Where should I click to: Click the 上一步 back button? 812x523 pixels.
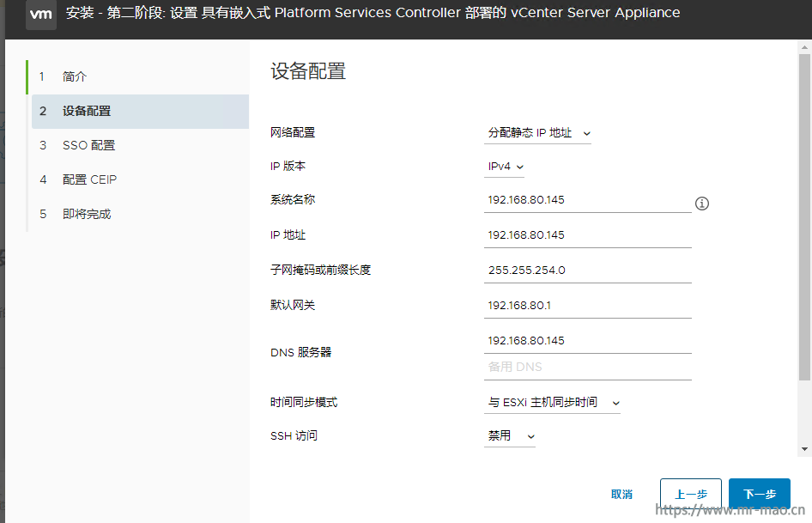click(x=691, y=494)
